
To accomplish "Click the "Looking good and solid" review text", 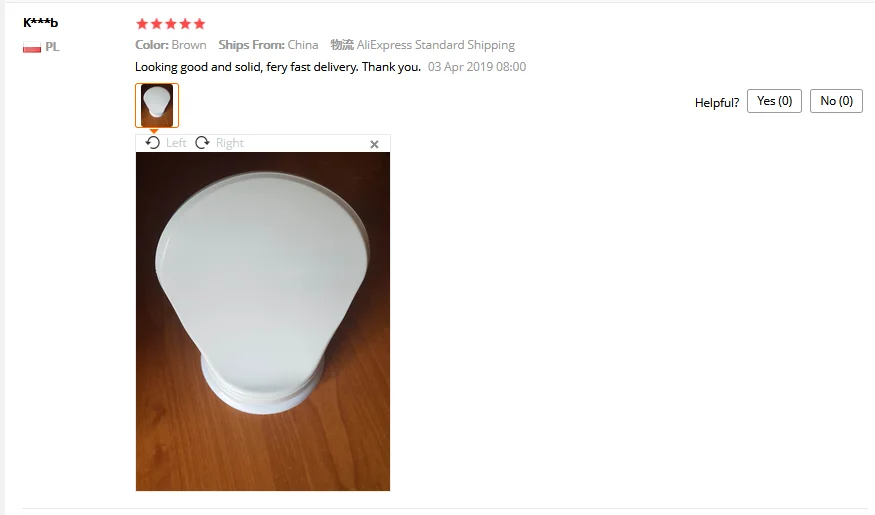I will [278, 67].
